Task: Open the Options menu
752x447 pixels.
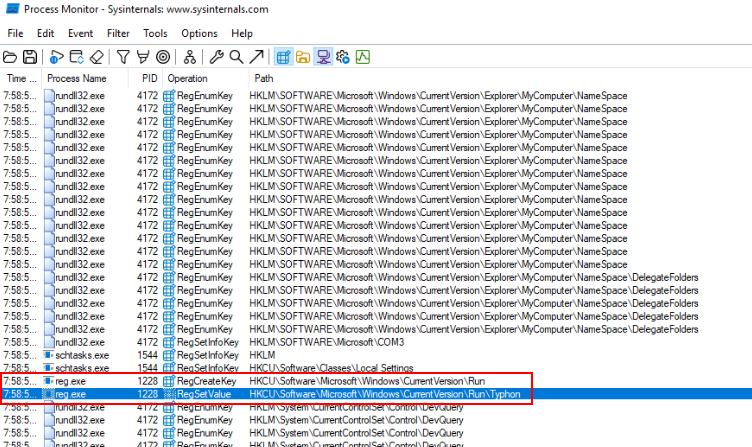Action: tap(199, 33)
